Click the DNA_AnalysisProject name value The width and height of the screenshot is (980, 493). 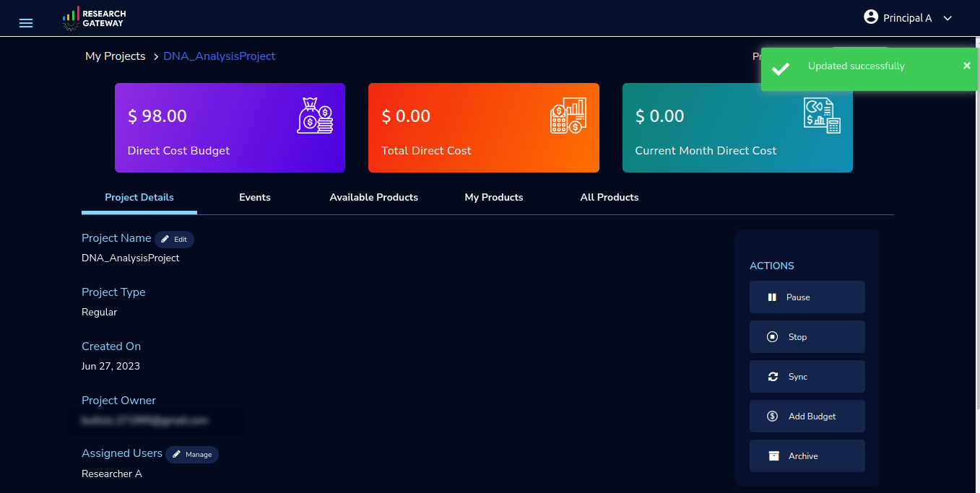(131, 258)
